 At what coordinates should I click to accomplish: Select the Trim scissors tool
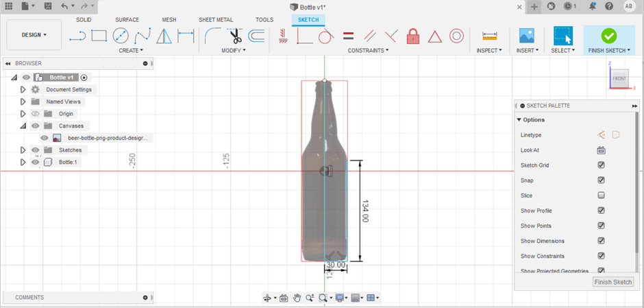pos(235,36)
